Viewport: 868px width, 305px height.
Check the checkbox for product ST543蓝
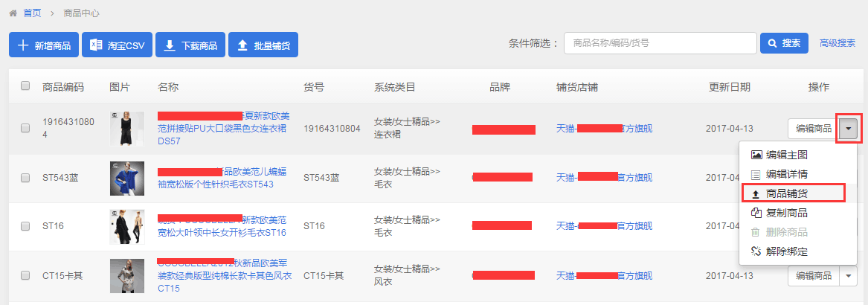[25, 178]
